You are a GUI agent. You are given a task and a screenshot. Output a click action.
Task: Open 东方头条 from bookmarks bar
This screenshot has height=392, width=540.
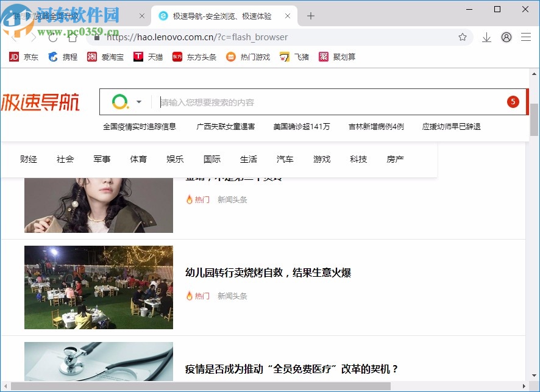click(192, 57)
